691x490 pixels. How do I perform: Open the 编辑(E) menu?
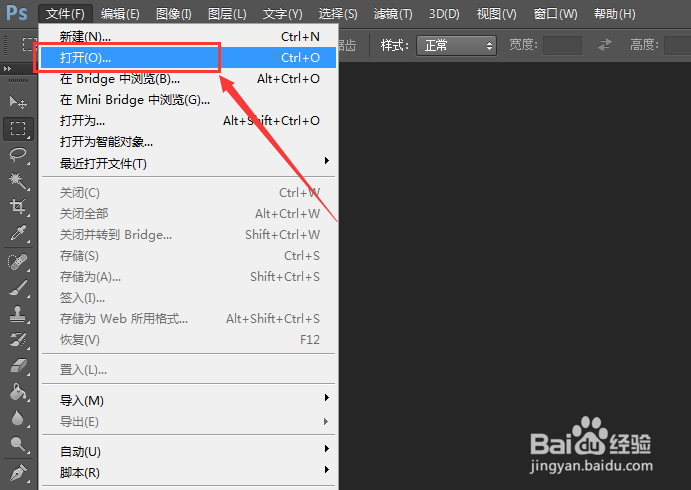point(120,14)
